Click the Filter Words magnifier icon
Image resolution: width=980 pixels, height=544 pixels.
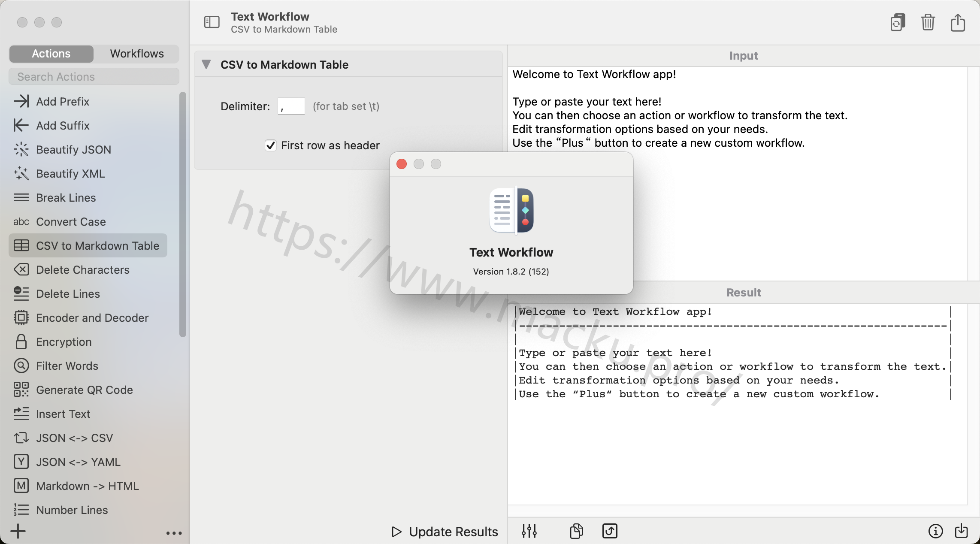coord(21,366)
